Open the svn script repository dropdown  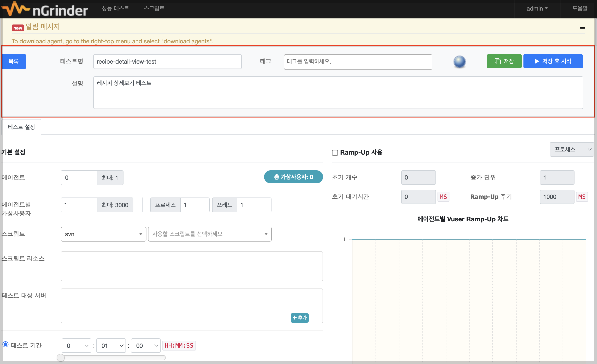[x=103, y=234]
